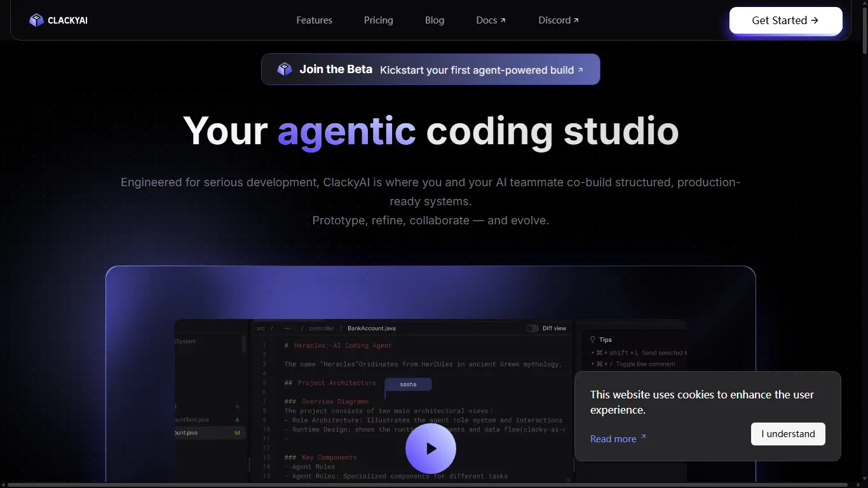This screenshot has height=488, width=868.
Task: Open the Features nav item
Action: click(x=314, y=20)
